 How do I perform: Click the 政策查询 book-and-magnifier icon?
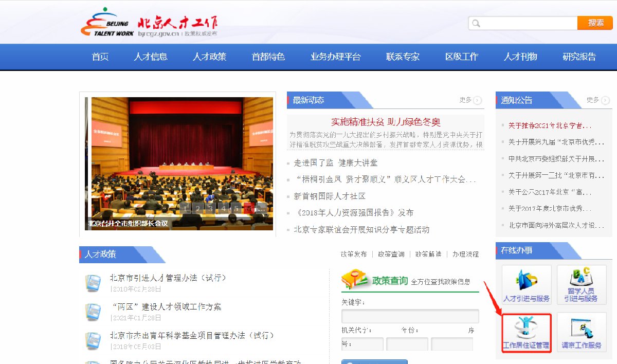(355, 280)
